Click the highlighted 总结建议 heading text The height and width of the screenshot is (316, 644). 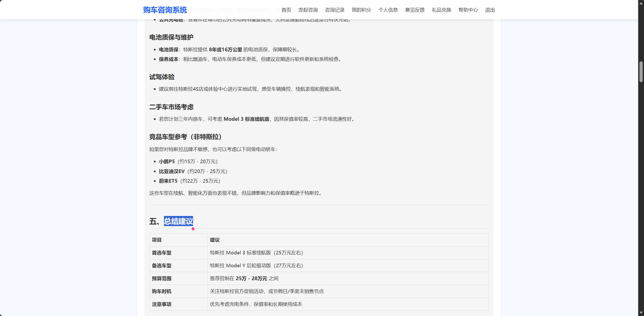[179, 221]
